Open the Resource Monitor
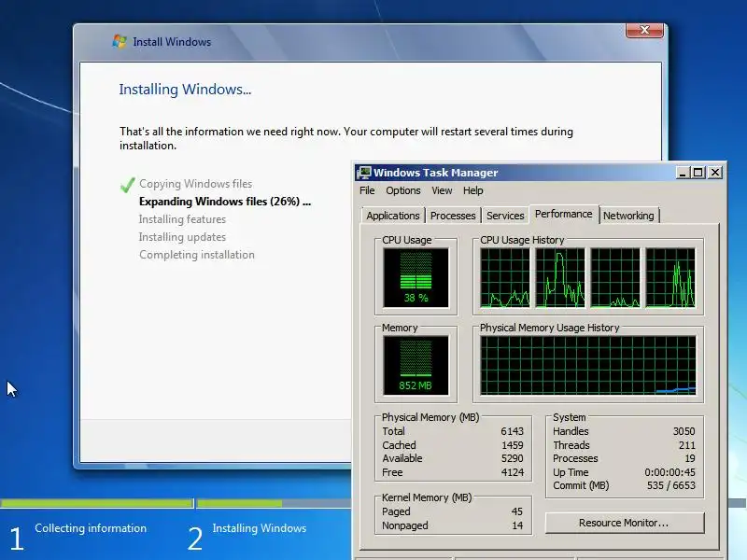This screenshot has height=560, width=747. click(x=624, y=523)
